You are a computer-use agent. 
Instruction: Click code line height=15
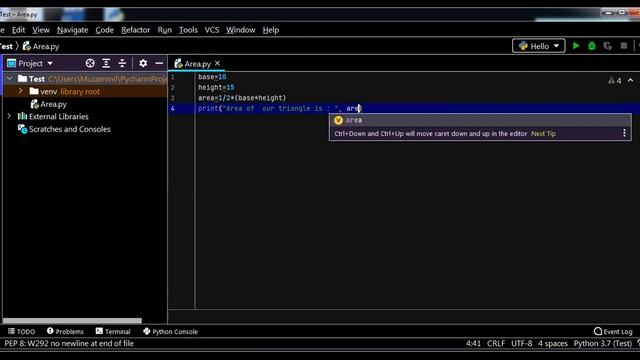(x=216, y=87)
